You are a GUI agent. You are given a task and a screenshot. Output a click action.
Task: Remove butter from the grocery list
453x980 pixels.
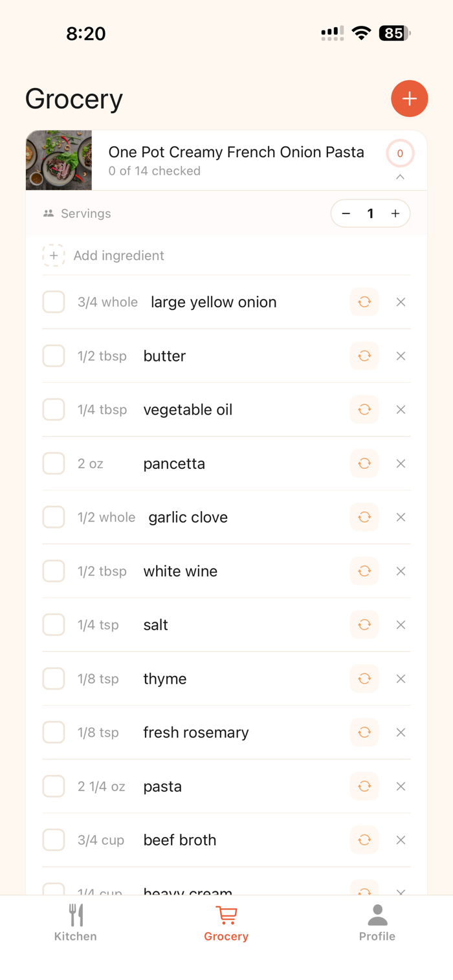pos(401,356)
